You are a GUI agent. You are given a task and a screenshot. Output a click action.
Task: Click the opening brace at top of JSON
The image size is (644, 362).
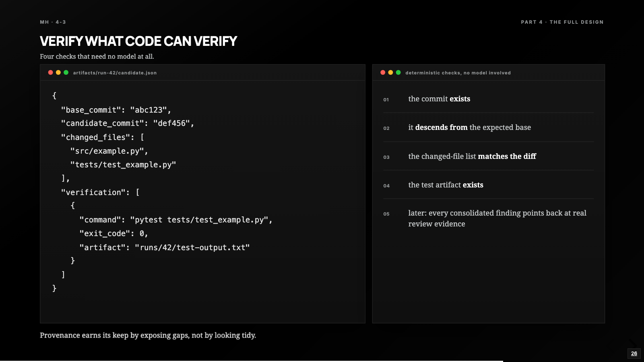(54, 96)
